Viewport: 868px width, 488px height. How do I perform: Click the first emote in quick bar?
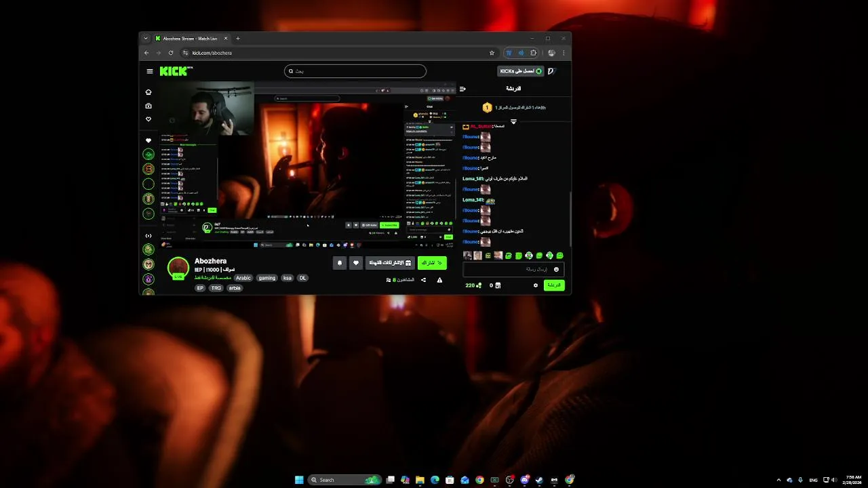click(x=467, y=256)
